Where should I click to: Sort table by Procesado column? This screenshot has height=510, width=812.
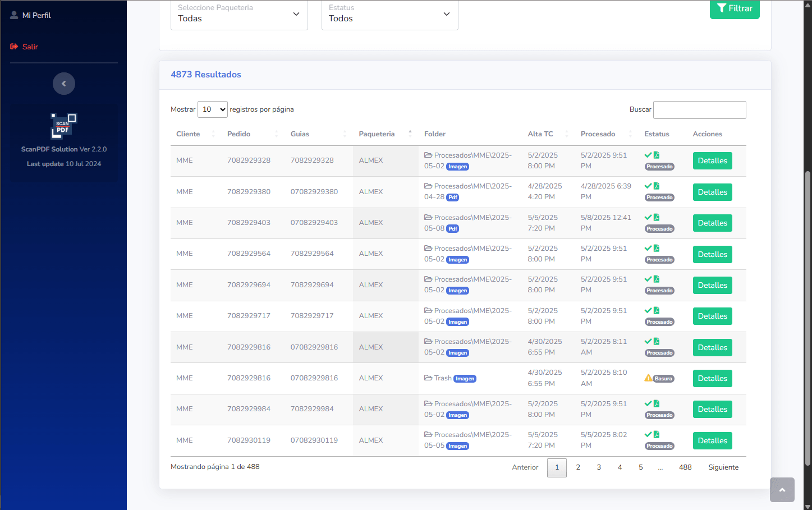[x=607, y=134]
